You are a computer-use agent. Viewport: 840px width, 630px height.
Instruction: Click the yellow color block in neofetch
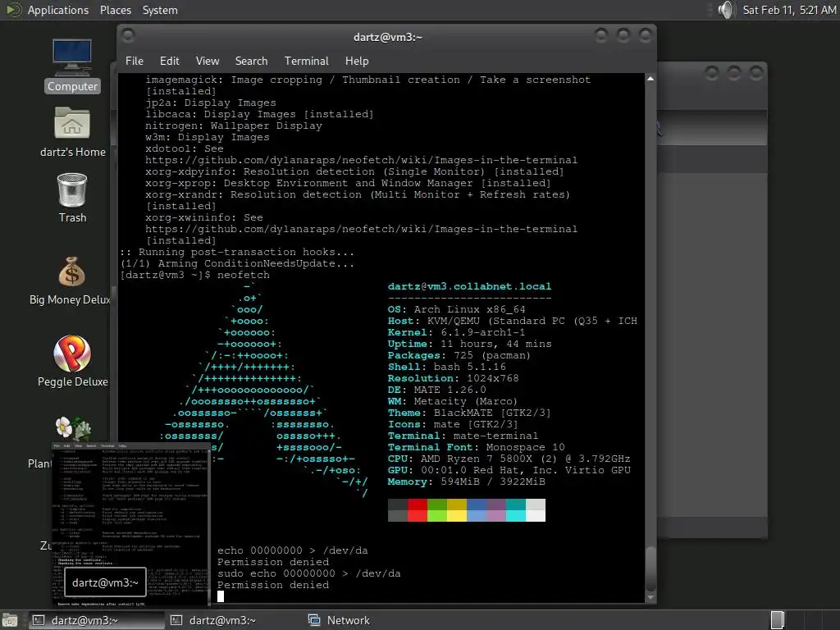(x=457, y=510)
